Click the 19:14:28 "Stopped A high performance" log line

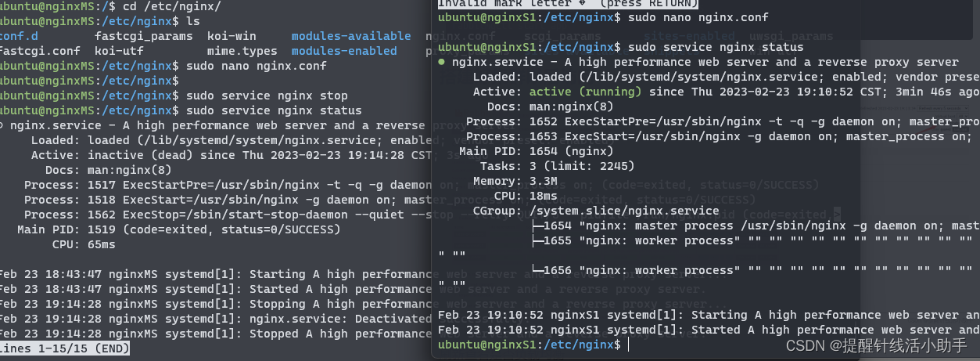pyautogui.click(x=215, y=334)
